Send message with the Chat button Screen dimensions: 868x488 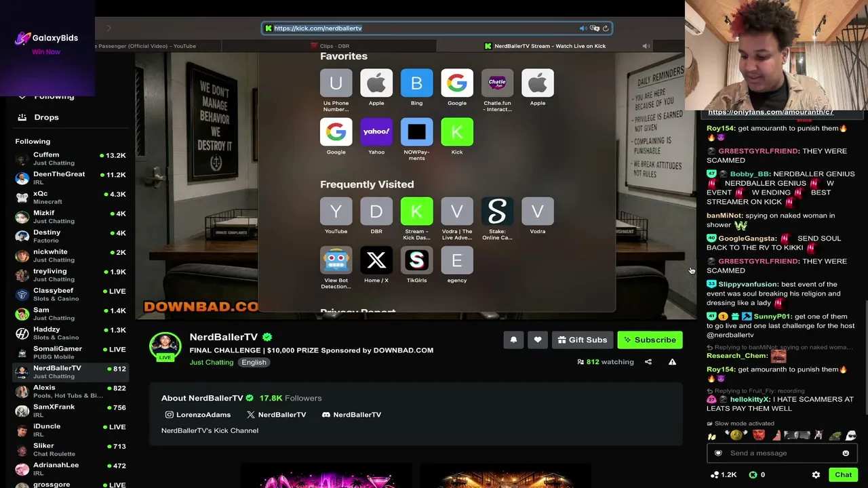click(843, 475)
